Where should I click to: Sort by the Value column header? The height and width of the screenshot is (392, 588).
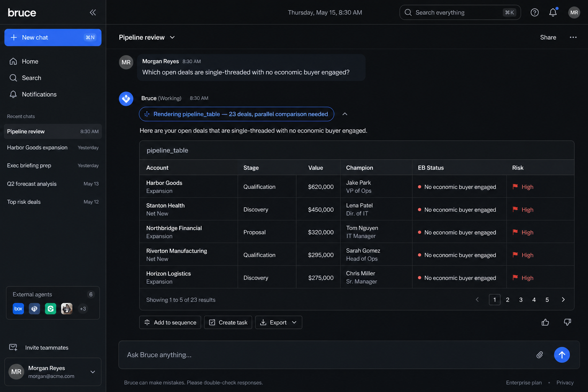tap(315, 168)
